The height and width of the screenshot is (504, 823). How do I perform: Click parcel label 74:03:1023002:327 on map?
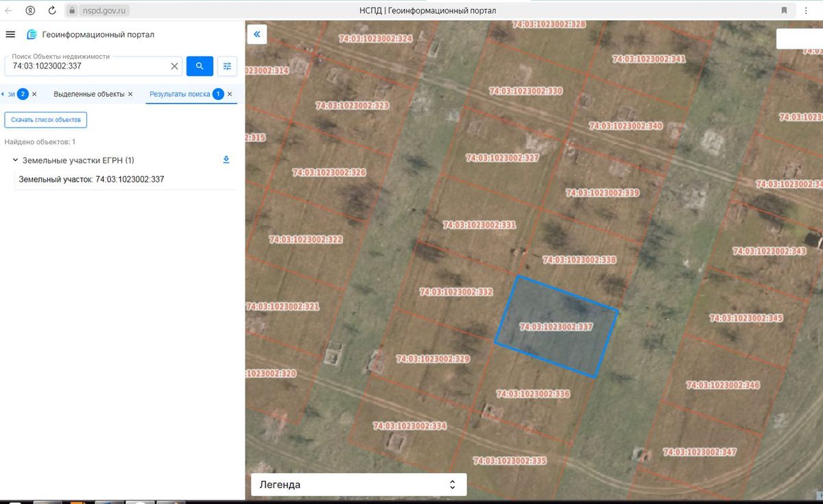click(x=503, y=158)
